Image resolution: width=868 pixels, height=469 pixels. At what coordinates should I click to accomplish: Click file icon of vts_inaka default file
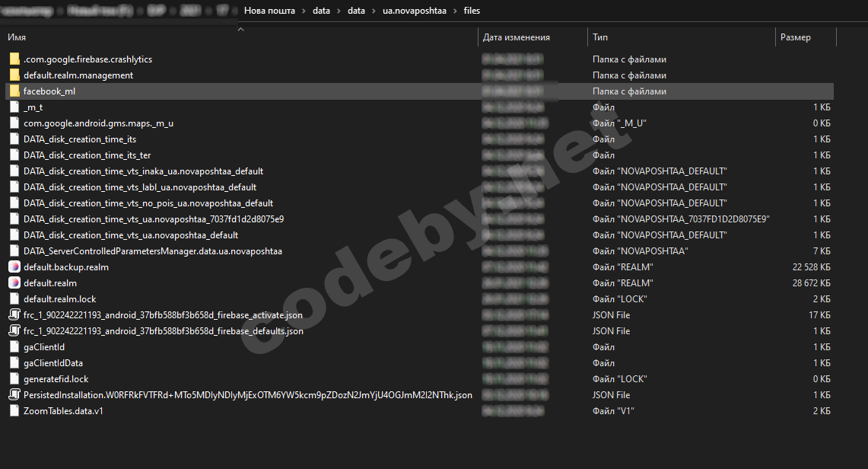click(14, 171)
